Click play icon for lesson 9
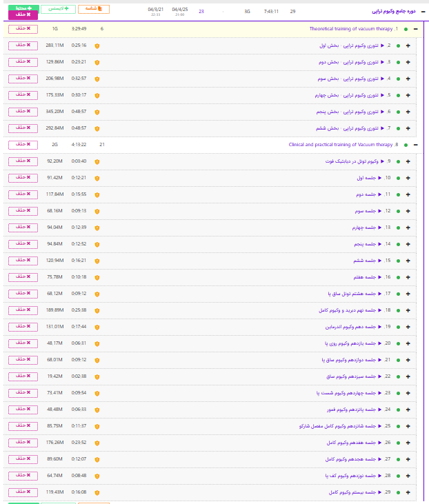This screenshot has width=429, height=504. pos(381,161)
